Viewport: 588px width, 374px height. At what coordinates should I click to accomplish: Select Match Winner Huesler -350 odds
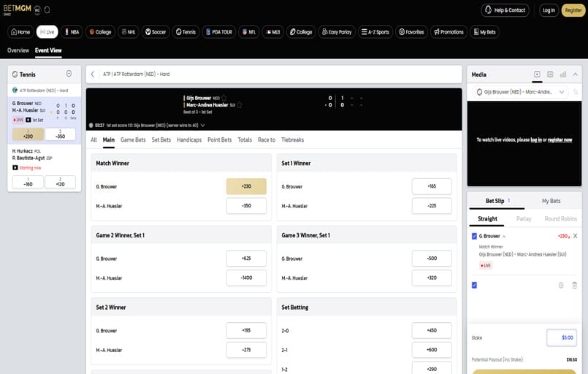(246, 205)
